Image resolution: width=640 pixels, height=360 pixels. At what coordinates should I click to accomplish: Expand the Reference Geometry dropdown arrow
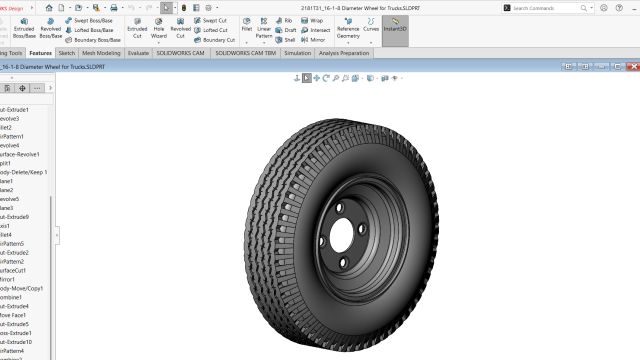[x=348, y=43]
